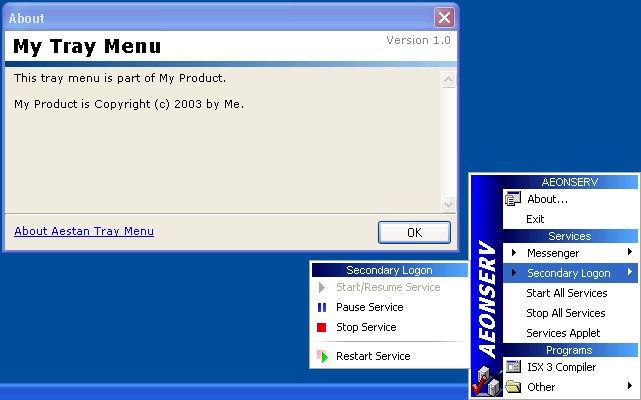The width and height of the screenshot is (641, 400).
Task: Click the copyright line in the About text
Action: pyautogui.click(x=129, y=104)
